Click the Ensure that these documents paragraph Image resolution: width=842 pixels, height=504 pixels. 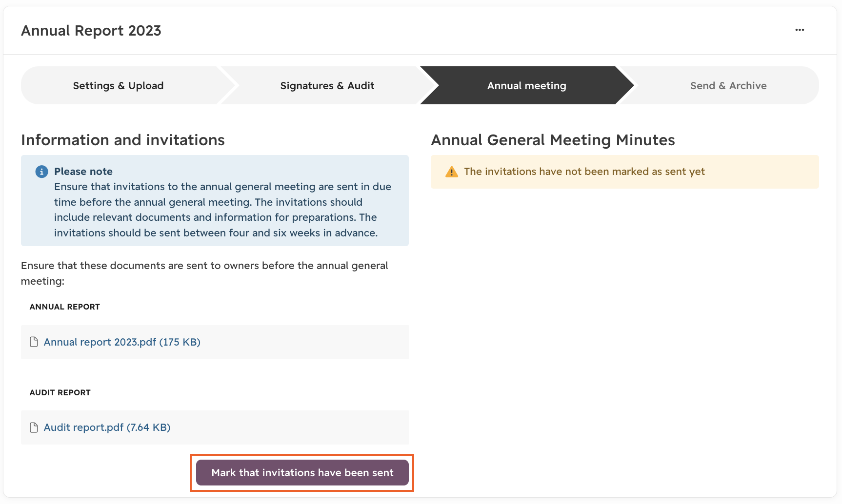pyautogui.click(x=204, y=273)
